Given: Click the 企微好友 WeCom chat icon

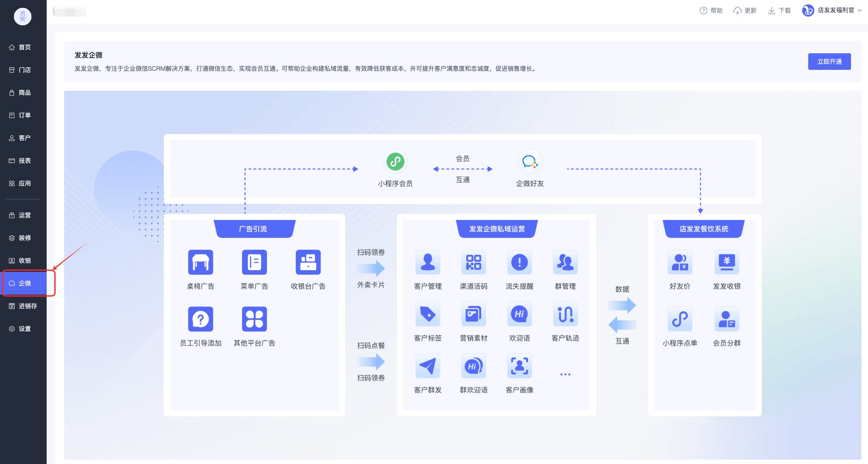Looking at the screenshot, I should (530, 162).
